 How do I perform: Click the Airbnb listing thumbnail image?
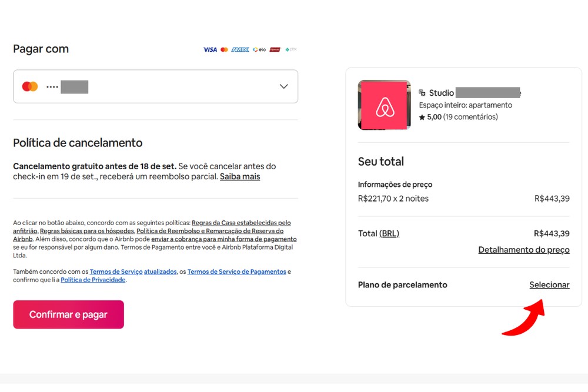[x=384, y=105]
